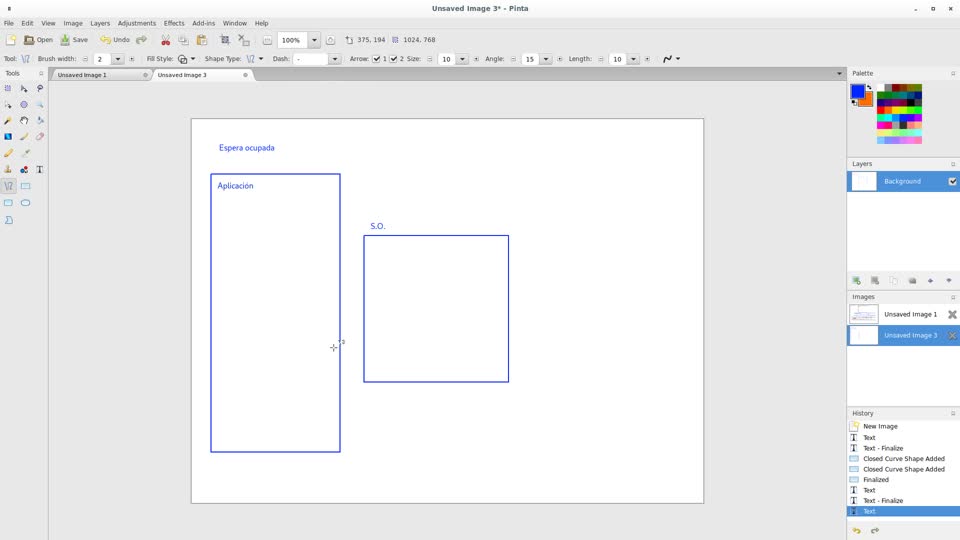Image resolution: width=960 pixels, height=540 pixels.
Task: Click the Undo button
Action: pyautogui.click(x=115, y=40)
